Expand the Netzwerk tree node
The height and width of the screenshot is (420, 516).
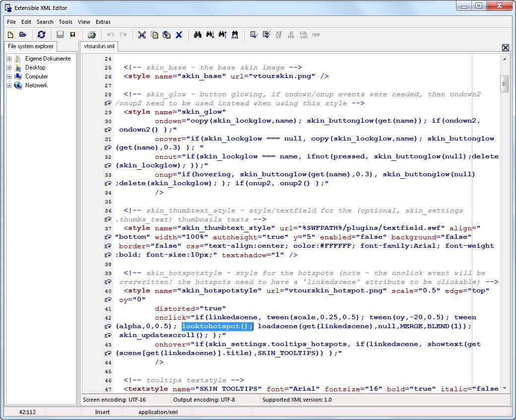pos(9,85)
